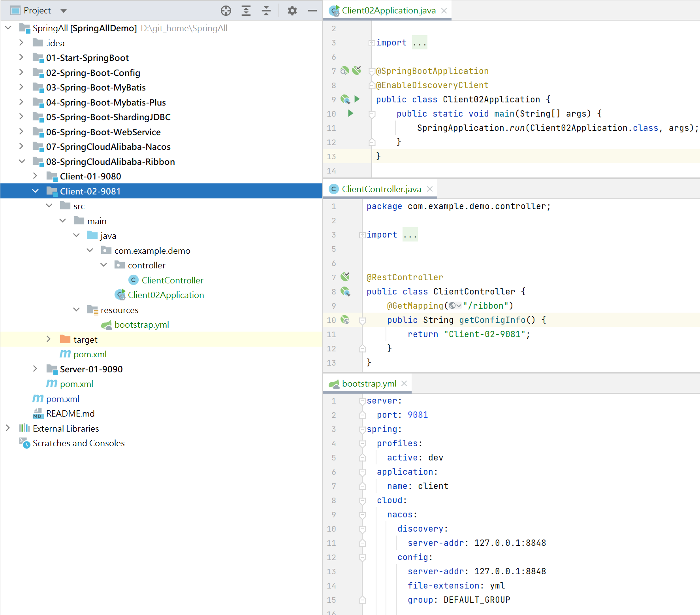Click the Spring bean gutter icon beside getConfigInfo
Viewport: 700px width, 615px height.
coord(345,320)
